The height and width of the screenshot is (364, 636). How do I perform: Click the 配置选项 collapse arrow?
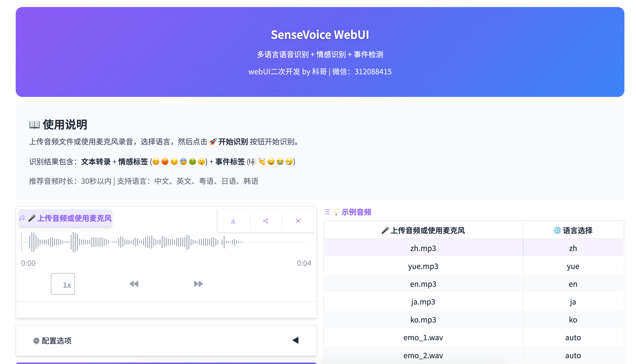[295, 340]
